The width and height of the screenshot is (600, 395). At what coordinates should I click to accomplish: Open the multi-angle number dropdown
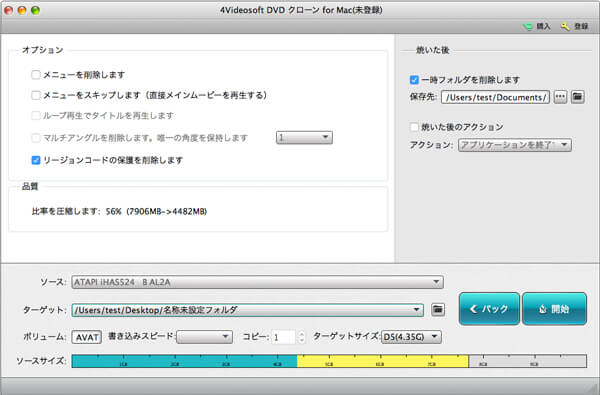(304, 137)
